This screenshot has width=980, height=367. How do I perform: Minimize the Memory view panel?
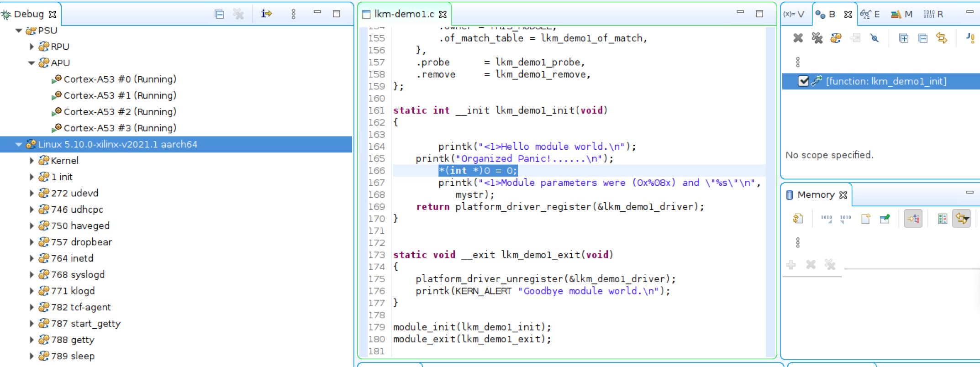969,193
